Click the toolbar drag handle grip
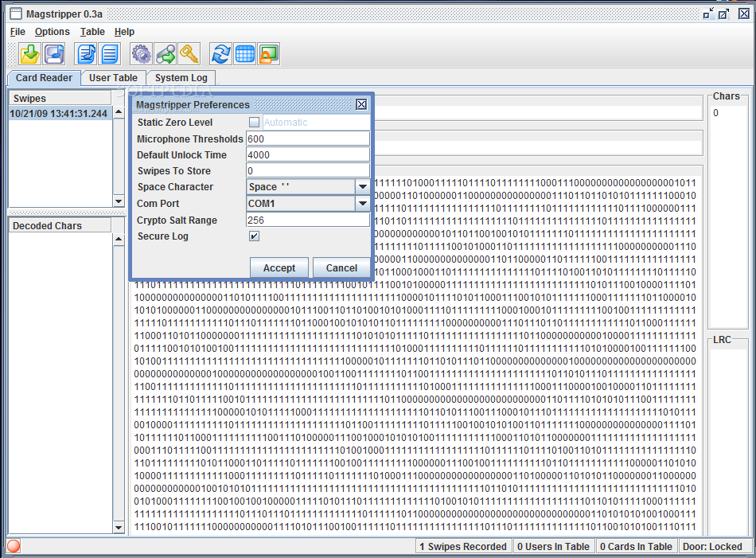756x558 pixels. pyautogui.click(x=12, y=54)
